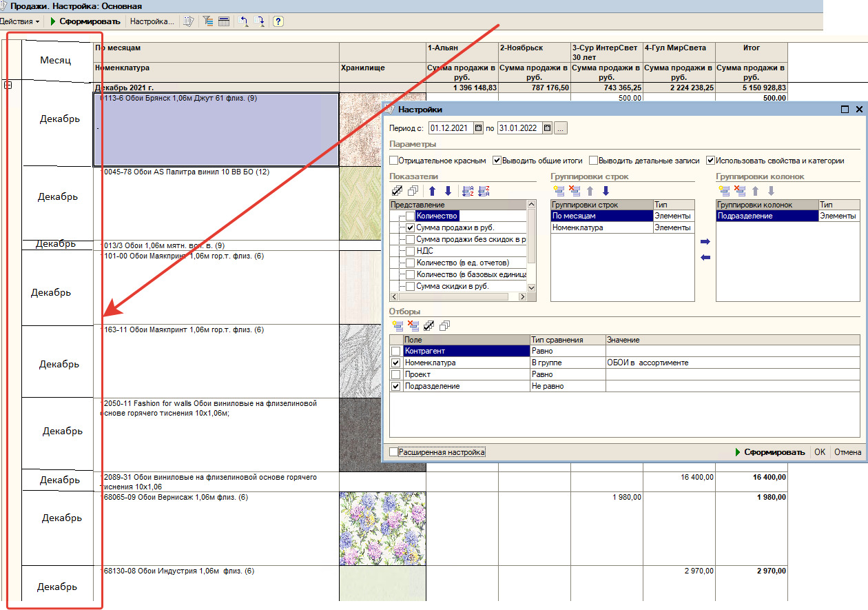The image size is (868, 610).
Task: Check the 'Расширенная настройка' option
Action: click(394, 452)
